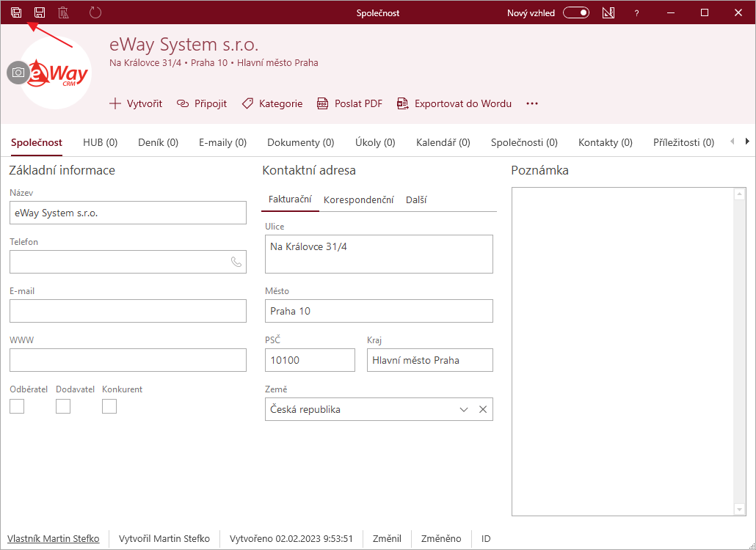Click Poznámka scrollbar up arrow
The width and height of the screenshot is (756, 550).
740,194
